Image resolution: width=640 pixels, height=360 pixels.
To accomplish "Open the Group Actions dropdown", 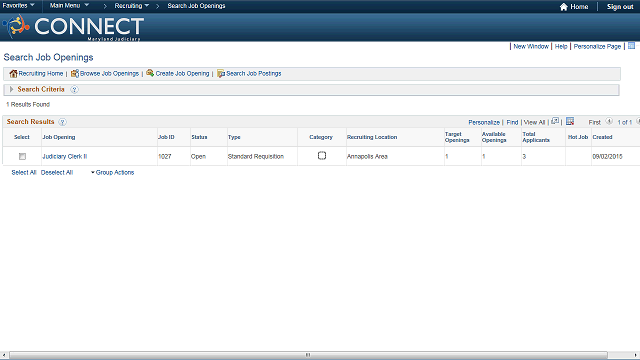I will point(112,173).
